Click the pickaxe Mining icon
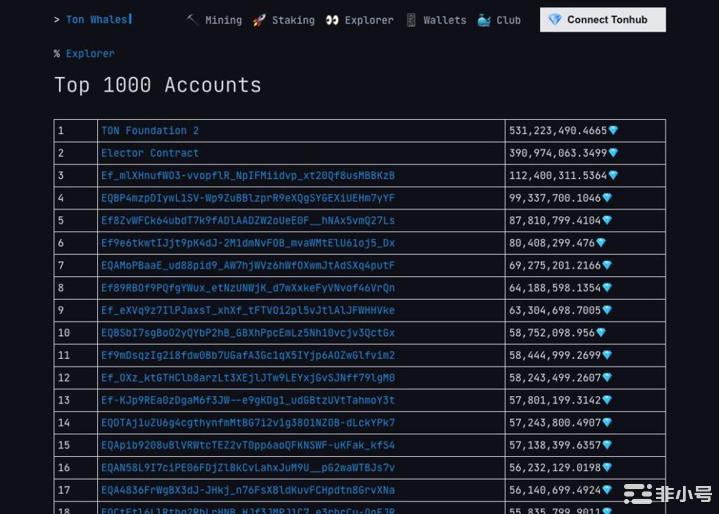719x514 pixels. coord(192,20)
